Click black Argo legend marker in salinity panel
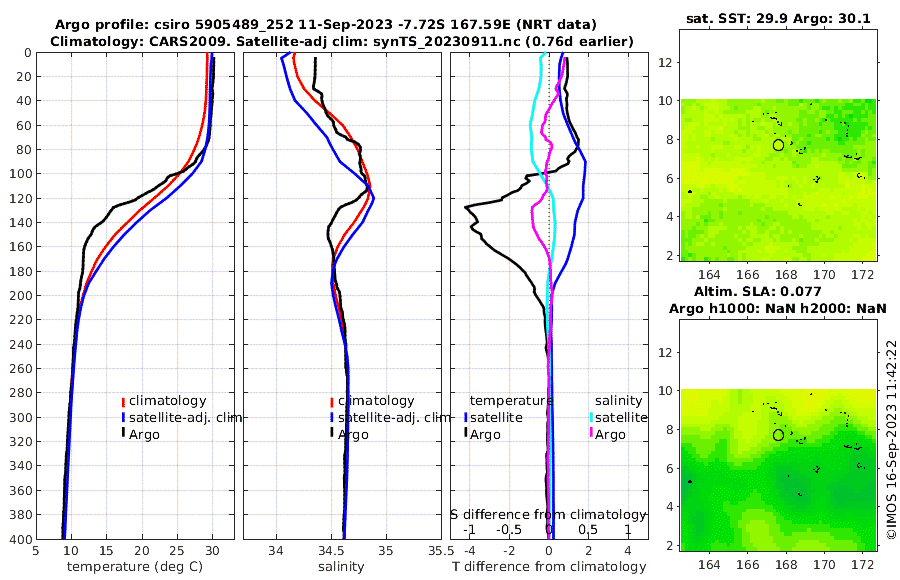This screenshot has width=900, height=580. click(x=332, y=434)
